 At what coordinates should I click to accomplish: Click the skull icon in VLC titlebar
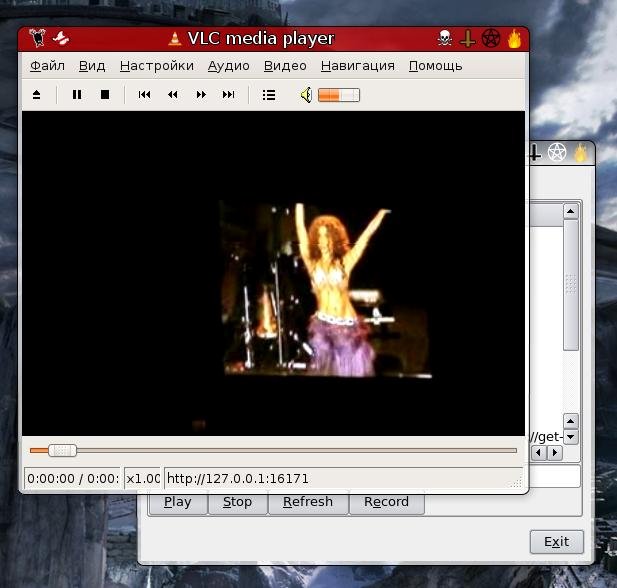[445, 39]
